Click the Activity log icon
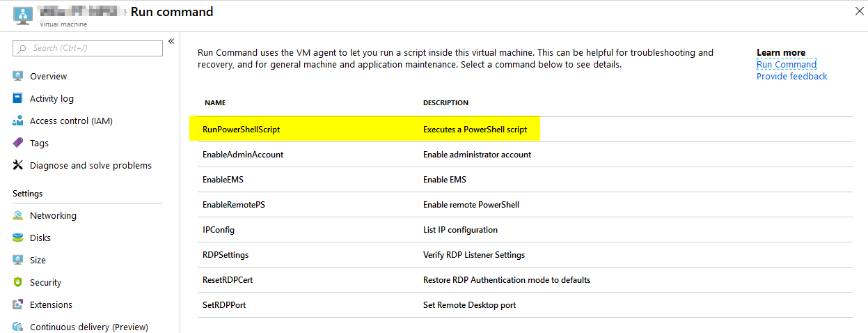Screen dimensions: 868x333 coord(18,98)
